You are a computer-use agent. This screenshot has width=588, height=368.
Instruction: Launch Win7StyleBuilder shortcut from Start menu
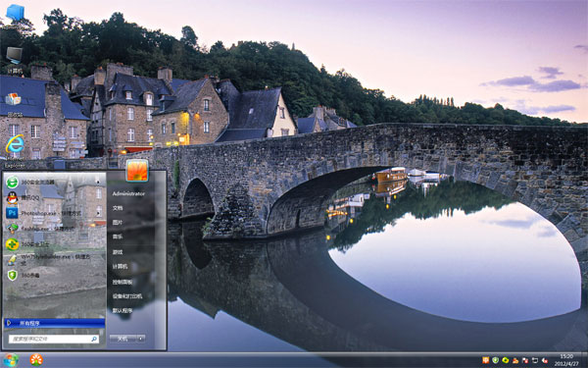(54, 260)
